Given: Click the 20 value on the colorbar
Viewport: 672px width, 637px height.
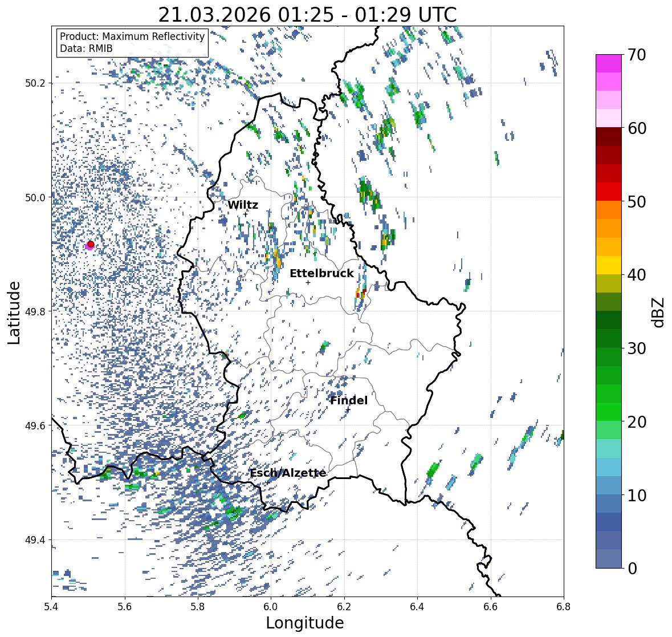Looking at the screenshot, I should point(637,422).
